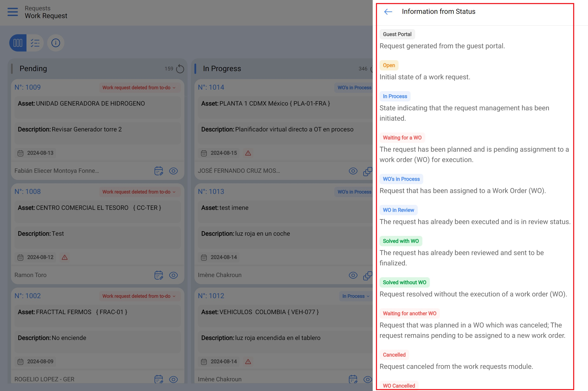Viewport: 588px width, 391px height.
Task: Click date chip 2024-08-09 on request 1002
Action: click(x=35, y=361)
